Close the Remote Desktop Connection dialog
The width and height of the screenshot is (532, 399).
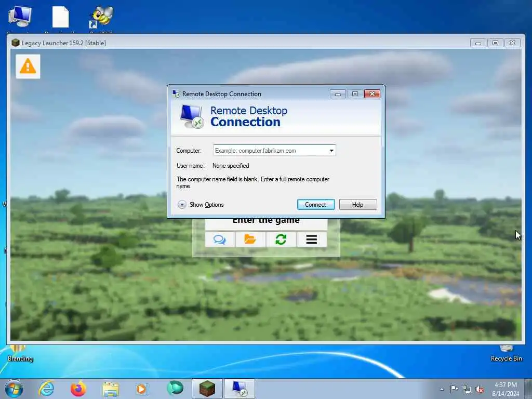point(372,94)
